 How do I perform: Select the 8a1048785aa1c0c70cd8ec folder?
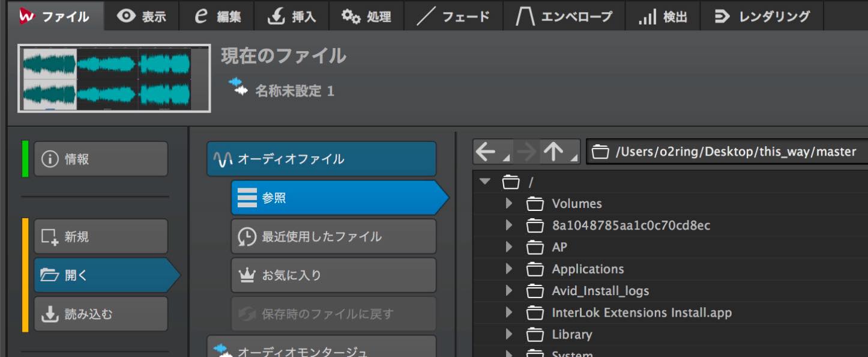(670, 225)
